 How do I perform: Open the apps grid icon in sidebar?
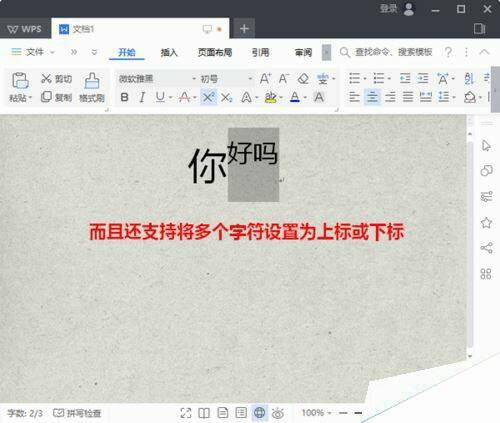486,274
